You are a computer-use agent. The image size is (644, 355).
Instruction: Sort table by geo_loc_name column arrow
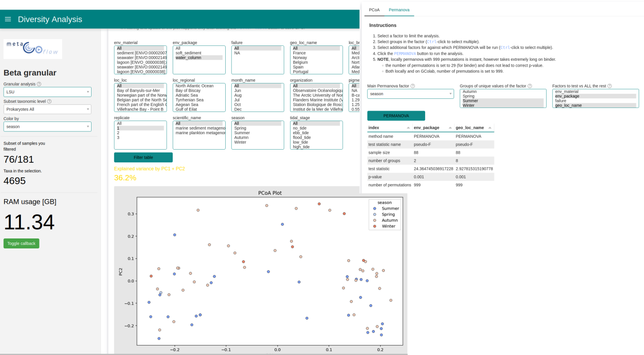point(492,128)
